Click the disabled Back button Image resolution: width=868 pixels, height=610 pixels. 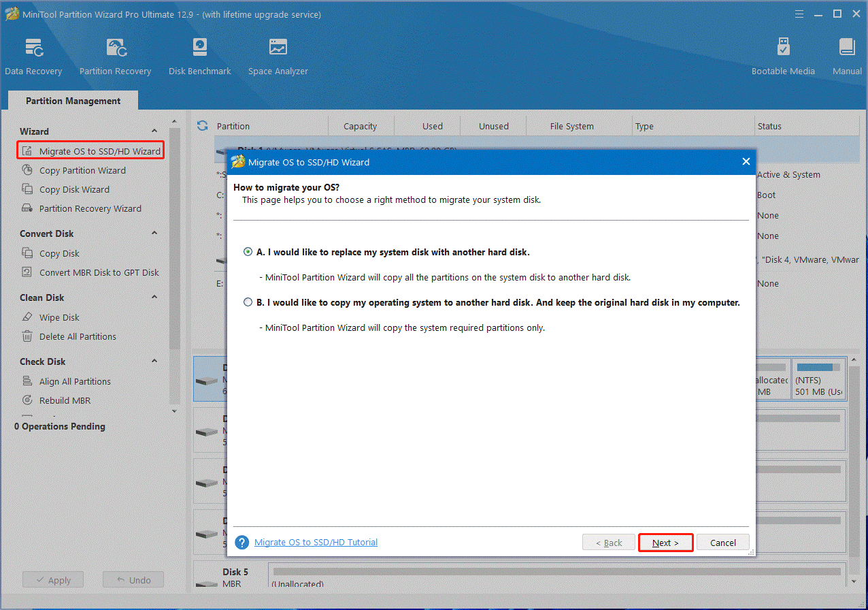coord(609,543)
